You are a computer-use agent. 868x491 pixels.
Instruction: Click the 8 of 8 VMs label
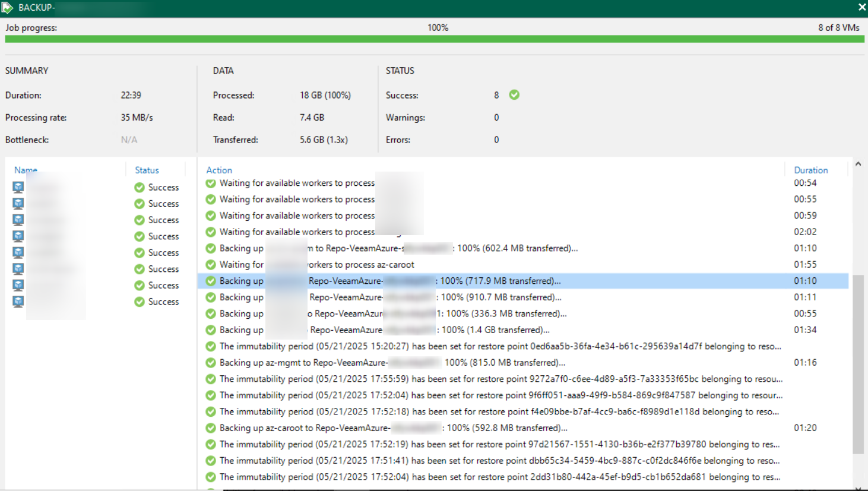[x=839, y=27]
